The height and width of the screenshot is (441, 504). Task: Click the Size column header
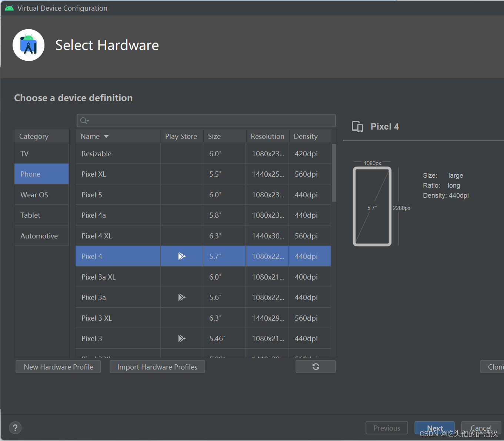[x=225, y=136]
